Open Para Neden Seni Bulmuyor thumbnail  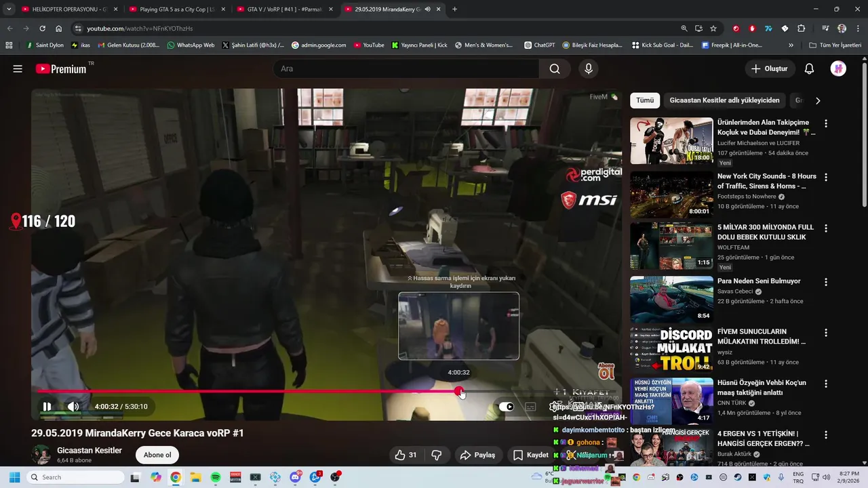pos(671,300)
